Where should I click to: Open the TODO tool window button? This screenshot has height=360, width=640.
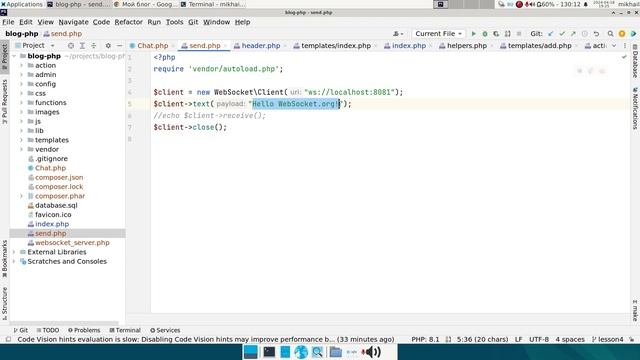tap(47, 330)
